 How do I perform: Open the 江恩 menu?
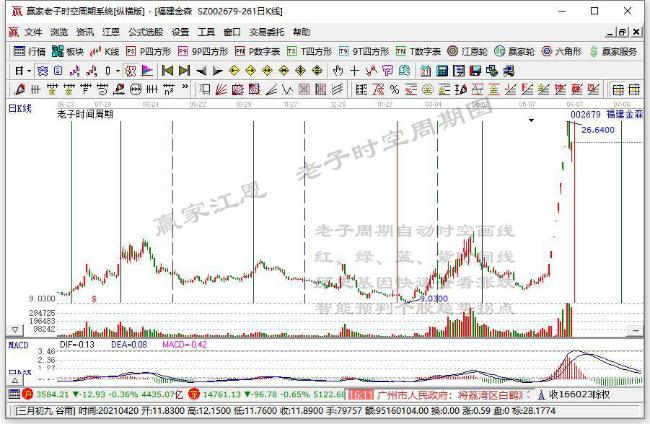(x=110, y=32)
